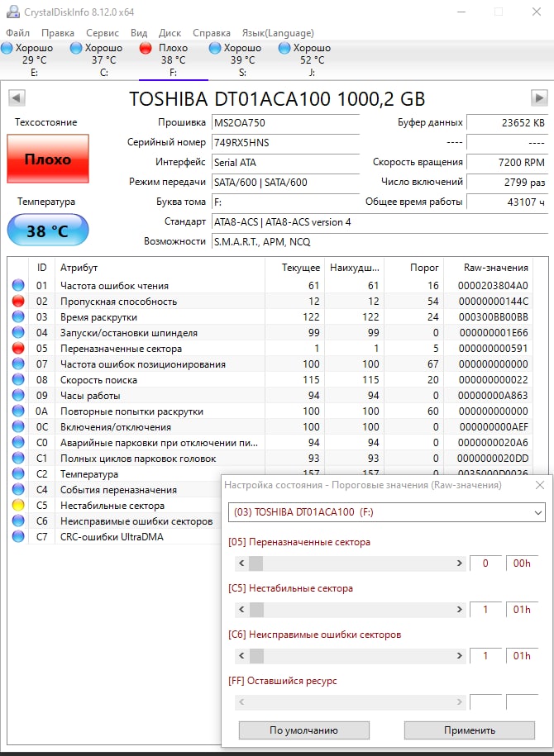This screenshot has height=756, width=554.
Task: Click status icon for Неисправимые ошибки секторов
Action: coord(18,521)
